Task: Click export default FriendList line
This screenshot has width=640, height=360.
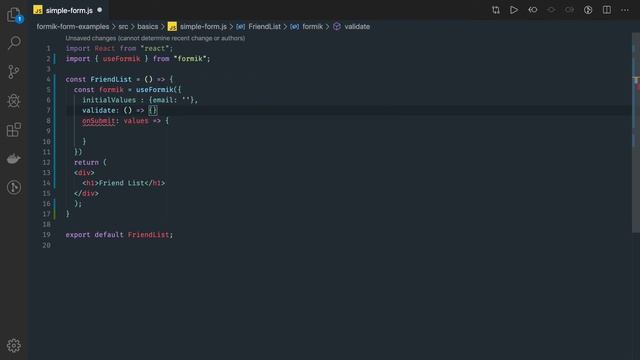Action: pos(119,235)
